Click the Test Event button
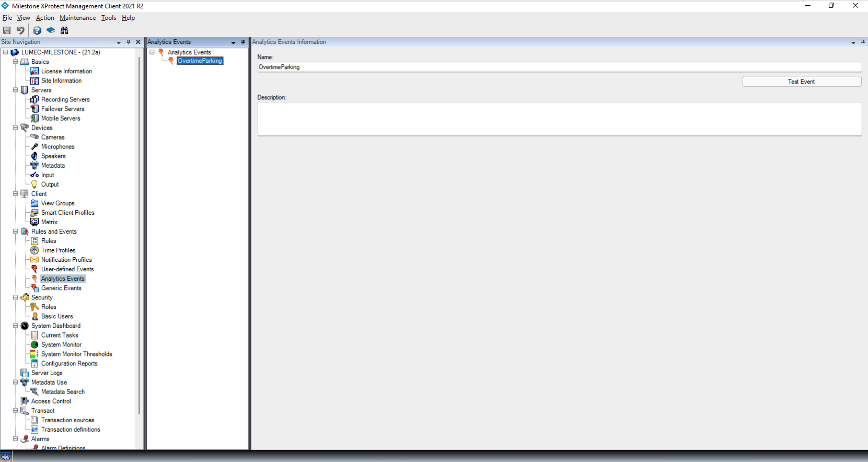868x462 pixels. click(802, 82)
